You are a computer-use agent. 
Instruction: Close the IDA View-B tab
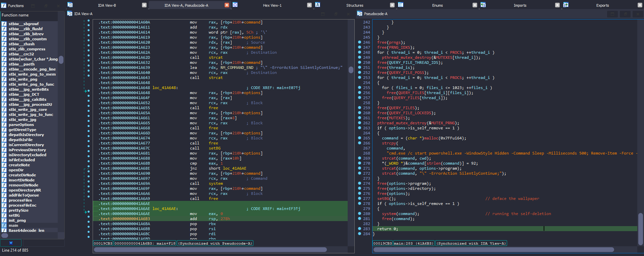[144, 5]
